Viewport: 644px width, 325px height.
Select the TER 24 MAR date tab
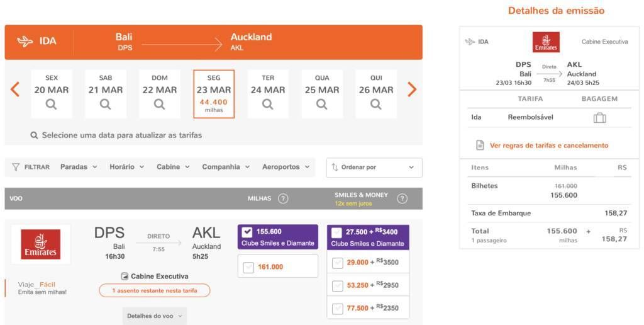tap(268, 94)
